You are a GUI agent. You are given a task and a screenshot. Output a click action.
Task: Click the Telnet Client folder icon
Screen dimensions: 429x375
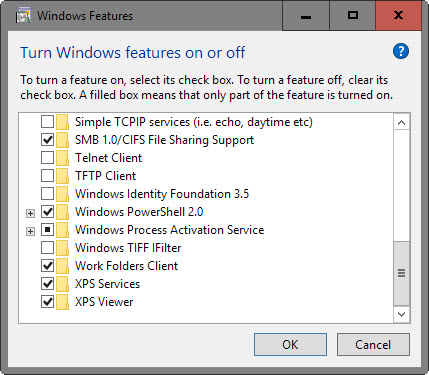tap(62, 158)
